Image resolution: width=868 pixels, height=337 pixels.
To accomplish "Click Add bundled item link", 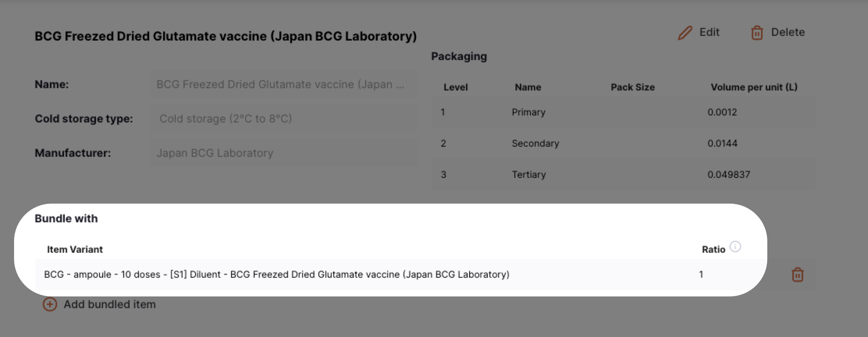I will coord(109,304).
